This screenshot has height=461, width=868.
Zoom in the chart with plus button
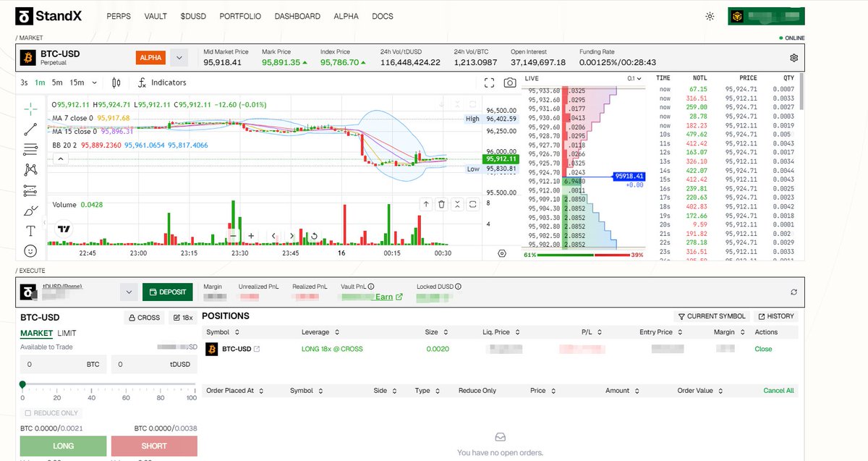click(251, 236)
